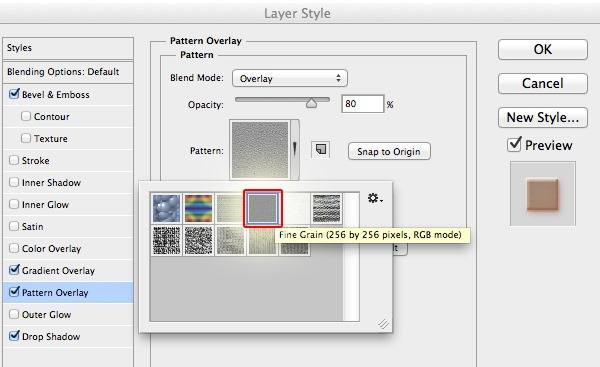Open the Blend Mode Overlay dropdown

(x=290, y=78)
